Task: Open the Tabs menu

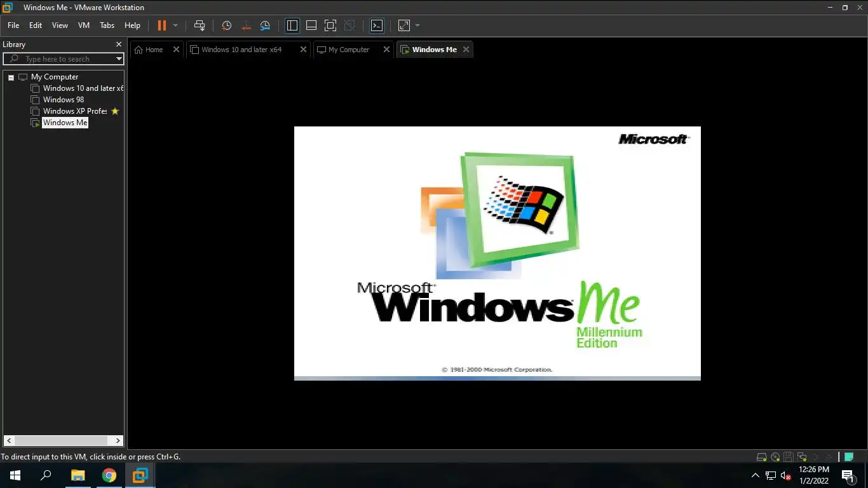Action: tap(107, 25)
